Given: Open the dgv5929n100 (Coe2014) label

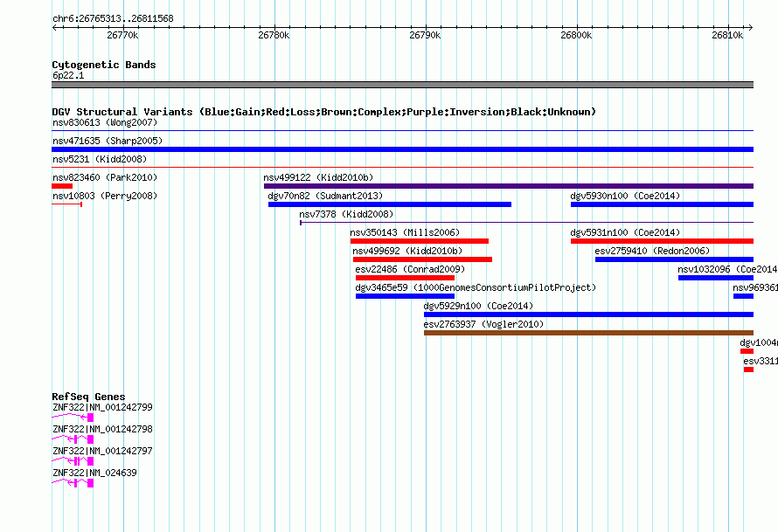Looking at the screenshot, I should click(478, 306).
